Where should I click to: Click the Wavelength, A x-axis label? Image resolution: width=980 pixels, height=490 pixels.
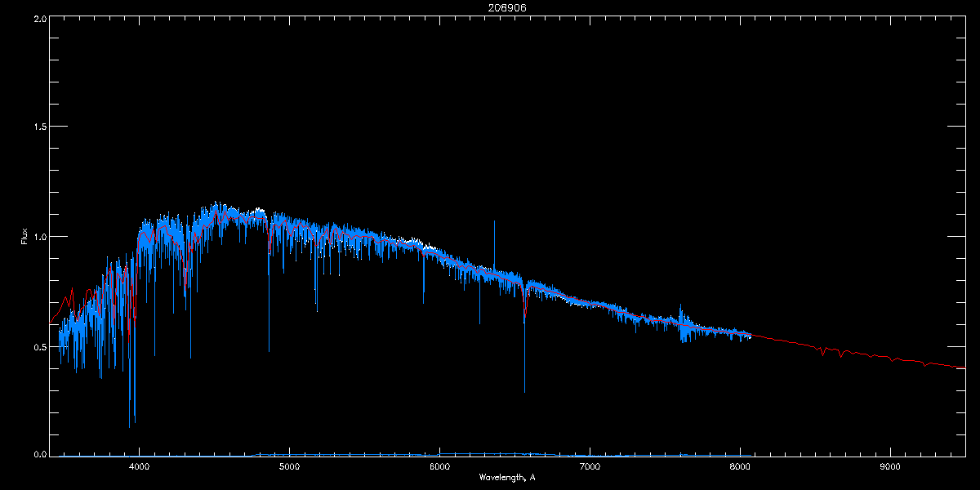point(507,477)
